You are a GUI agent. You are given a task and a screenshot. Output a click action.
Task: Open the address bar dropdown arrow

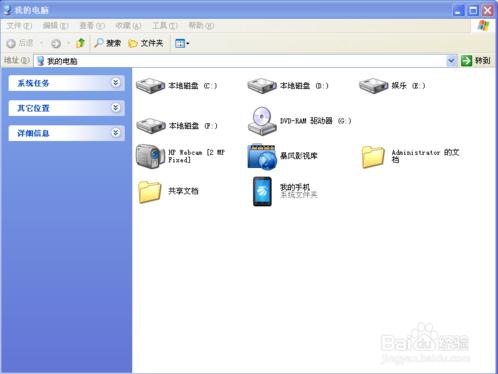tap(451, 61)
